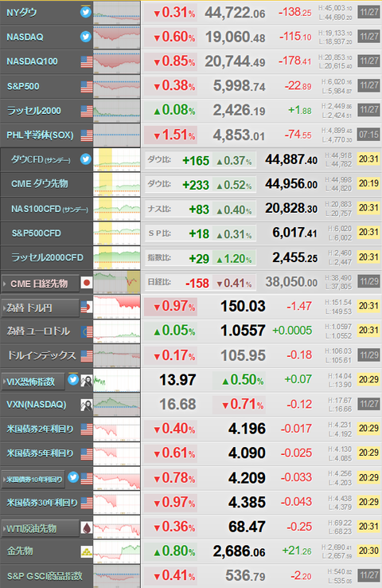Click the Twitter icon next to NASDAQ
The image size is (382, 588).
(x=86, y=37)
